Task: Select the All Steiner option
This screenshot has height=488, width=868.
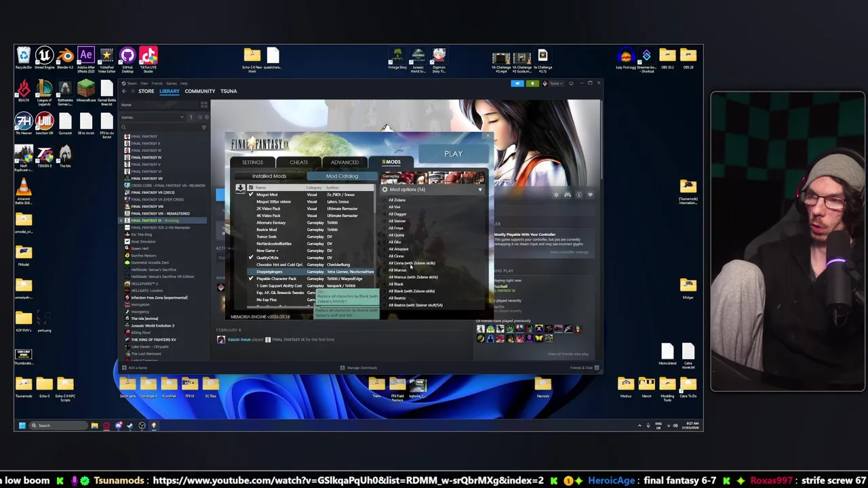Action: click(397, 221)
